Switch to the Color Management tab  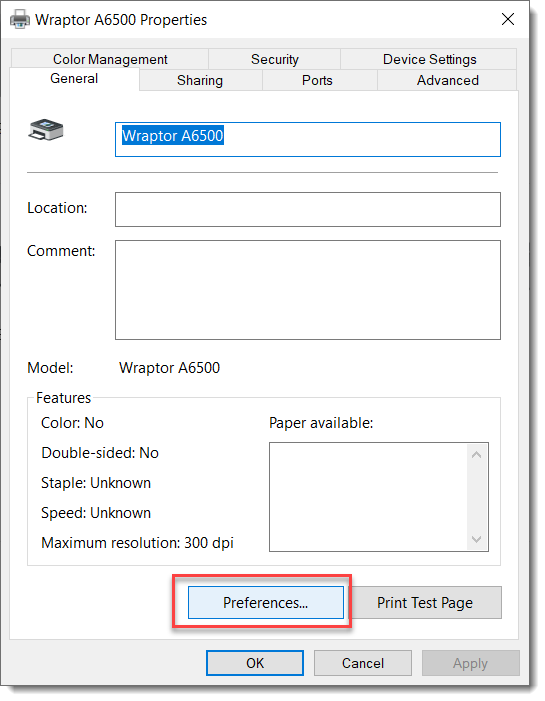click(x=110, y=59)
